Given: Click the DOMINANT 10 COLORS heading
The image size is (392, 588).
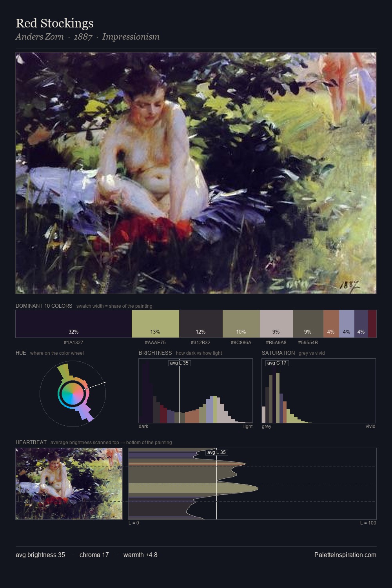Looking at the screenshot, I should click(x=44, y=306).
